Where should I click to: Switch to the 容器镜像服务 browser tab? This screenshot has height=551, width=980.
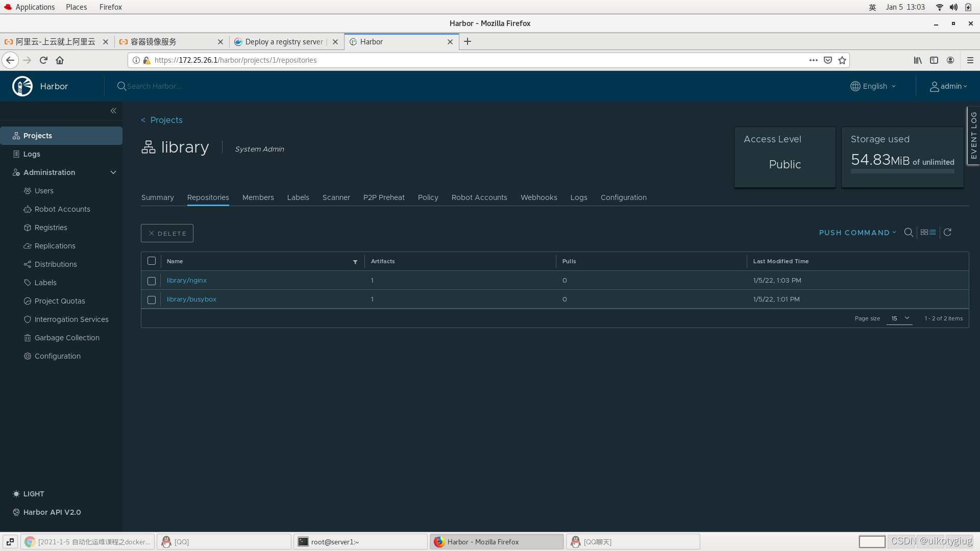[172, 42]
